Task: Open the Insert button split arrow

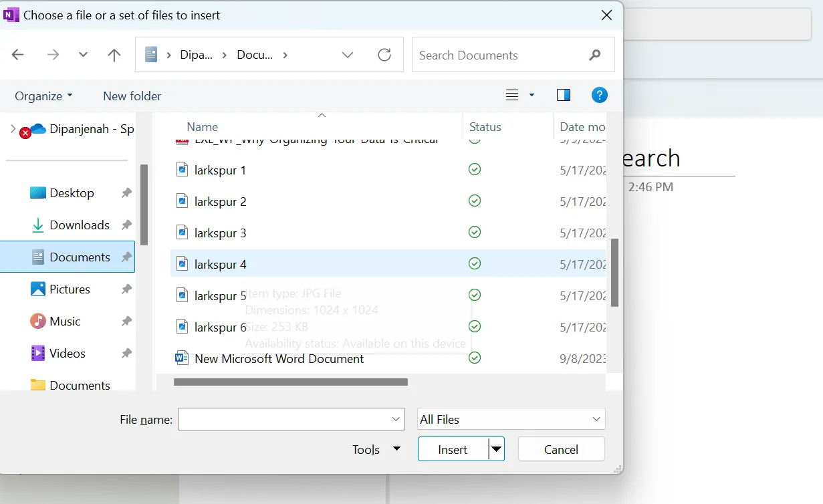Action: click(497, 449)
